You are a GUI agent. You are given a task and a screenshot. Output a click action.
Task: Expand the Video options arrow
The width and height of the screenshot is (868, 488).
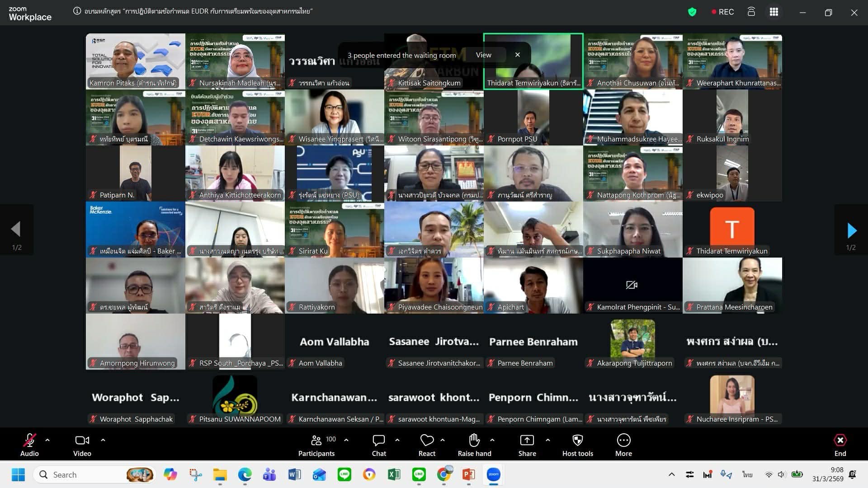click(x=103, y=440)
